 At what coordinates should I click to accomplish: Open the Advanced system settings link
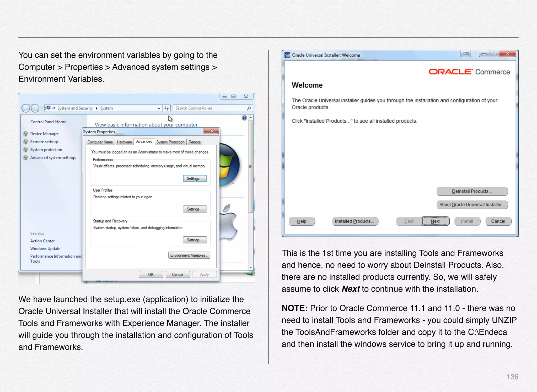click(x=53, y=158)
